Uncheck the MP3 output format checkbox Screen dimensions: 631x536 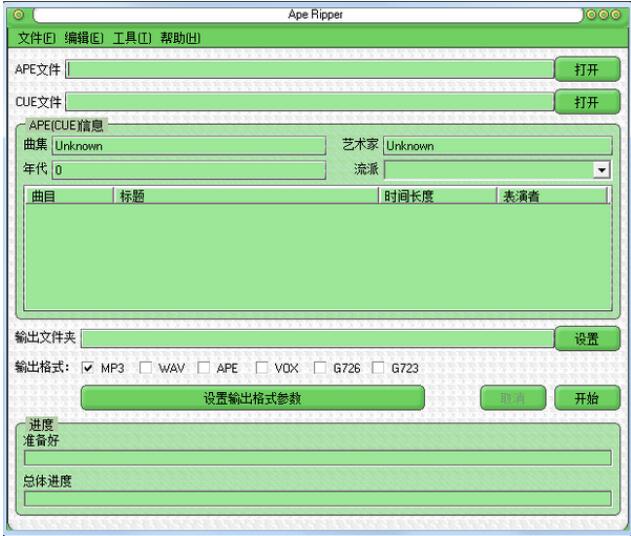tap(87, 368)
